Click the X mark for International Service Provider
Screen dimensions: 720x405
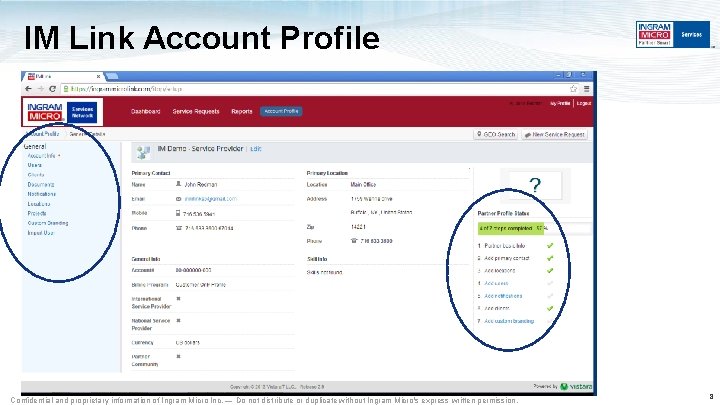click(179, 298)
